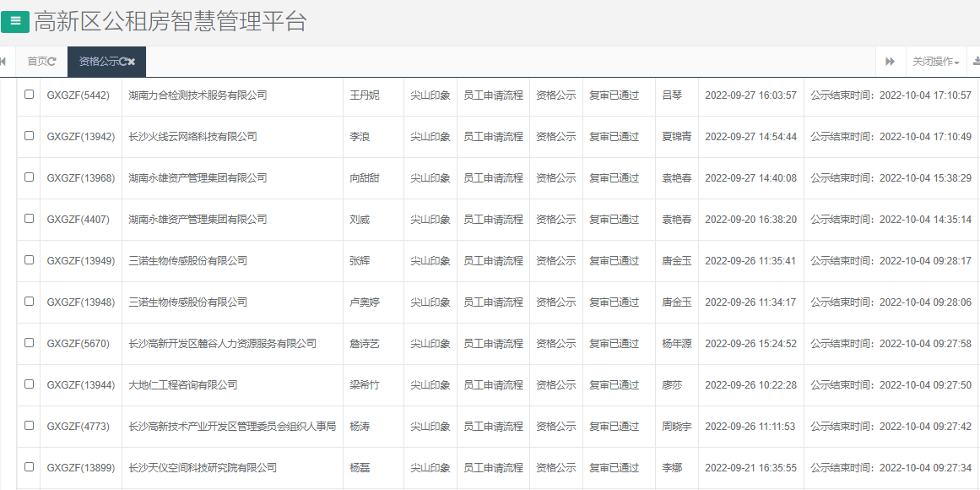
Task: Click the left tab-scroll arrow icon
Action: tap(3, 61)
